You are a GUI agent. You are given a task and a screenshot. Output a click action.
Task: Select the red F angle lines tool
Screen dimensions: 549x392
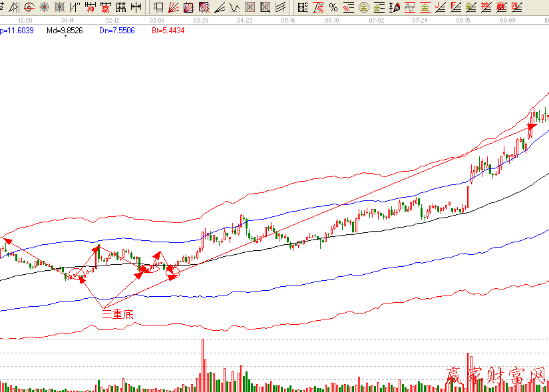click(455, 8)
